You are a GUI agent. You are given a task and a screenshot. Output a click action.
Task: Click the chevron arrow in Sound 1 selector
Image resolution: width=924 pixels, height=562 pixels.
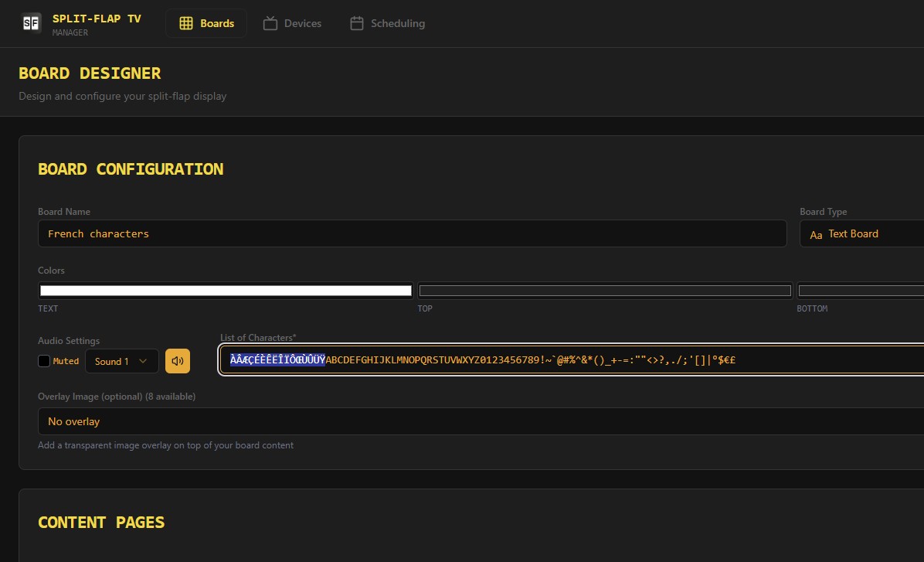pyautogui.click(x=143, y=361)
